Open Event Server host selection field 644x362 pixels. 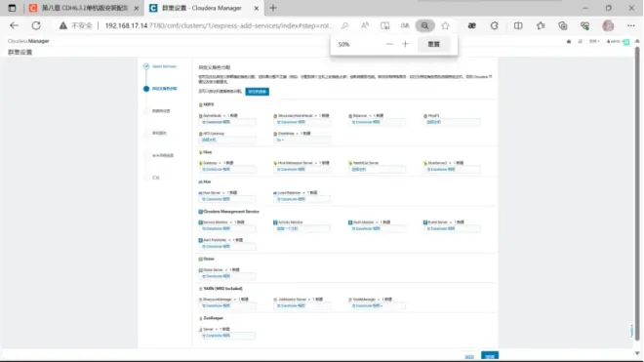tap(452, 228)
